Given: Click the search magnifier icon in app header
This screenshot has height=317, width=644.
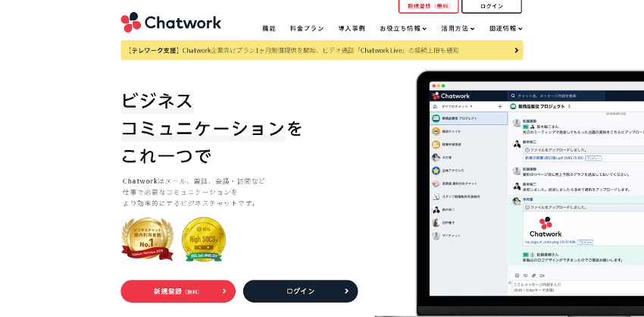Looking at the screenshot, I should 513,96.
